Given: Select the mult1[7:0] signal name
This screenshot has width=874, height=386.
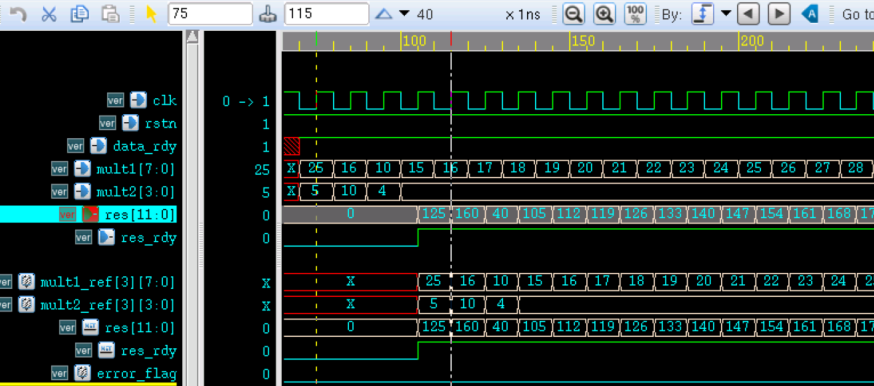Looking at the screenshot, I should tap(135, 169).
